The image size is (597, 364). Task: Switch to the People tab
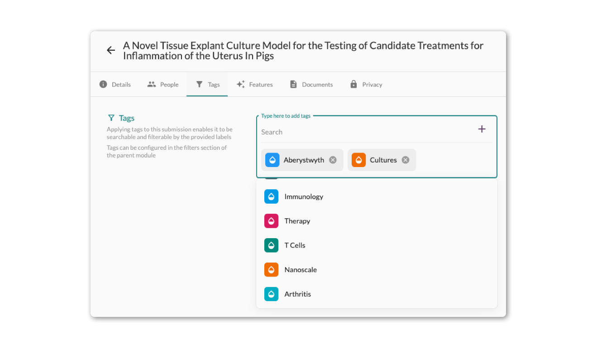click(163, 85)
